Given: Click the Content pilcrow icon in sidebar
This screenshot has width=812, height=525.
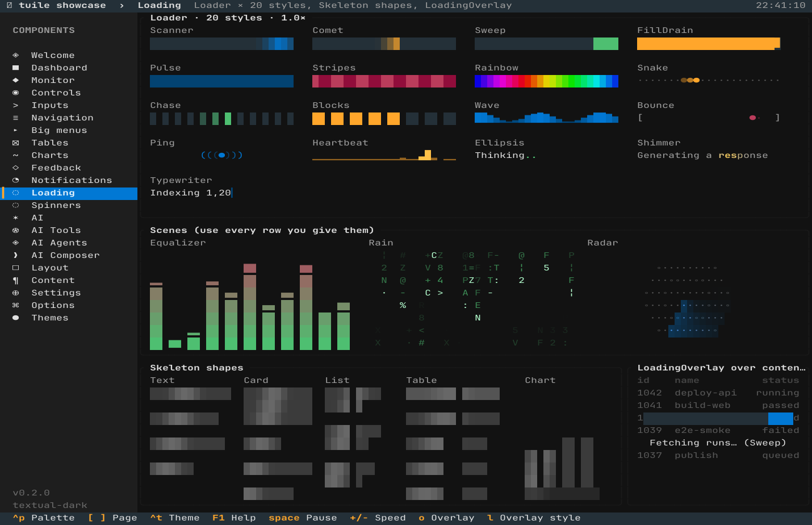Looking at the screenshot, I should click(x=15, y=280).
